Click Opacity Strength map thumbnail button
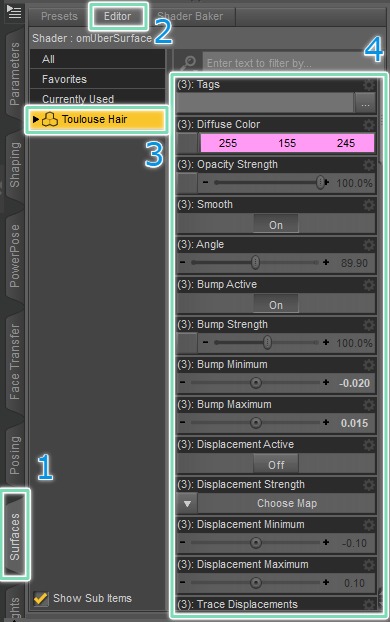This screenshot has width=390, height=622. [187, 183]
